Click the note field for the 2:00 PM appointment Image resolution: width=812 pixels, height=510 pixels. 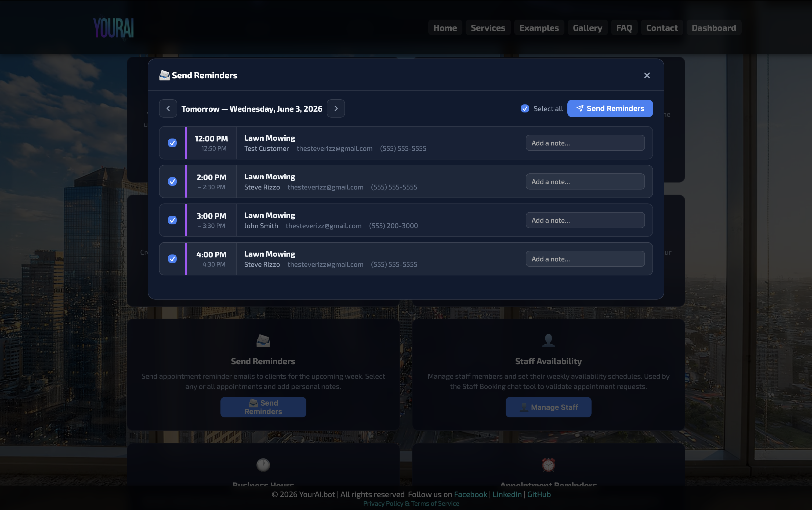585,182
